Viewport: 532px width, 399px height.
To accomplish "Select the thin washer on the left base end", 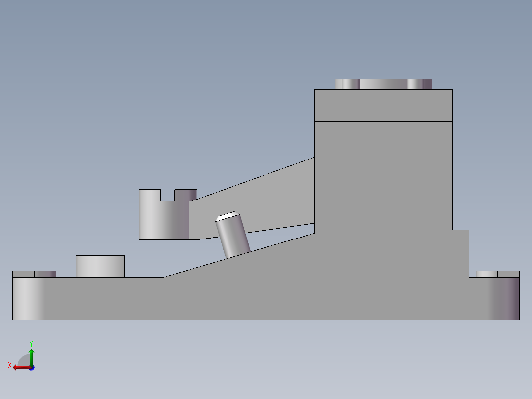I will click(x=34, y=274).
